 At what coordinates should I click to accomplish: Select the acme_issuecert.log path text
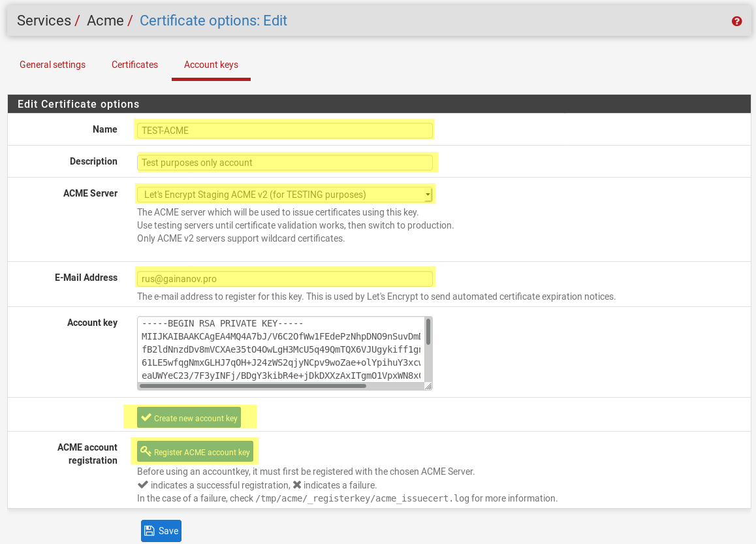362,498
